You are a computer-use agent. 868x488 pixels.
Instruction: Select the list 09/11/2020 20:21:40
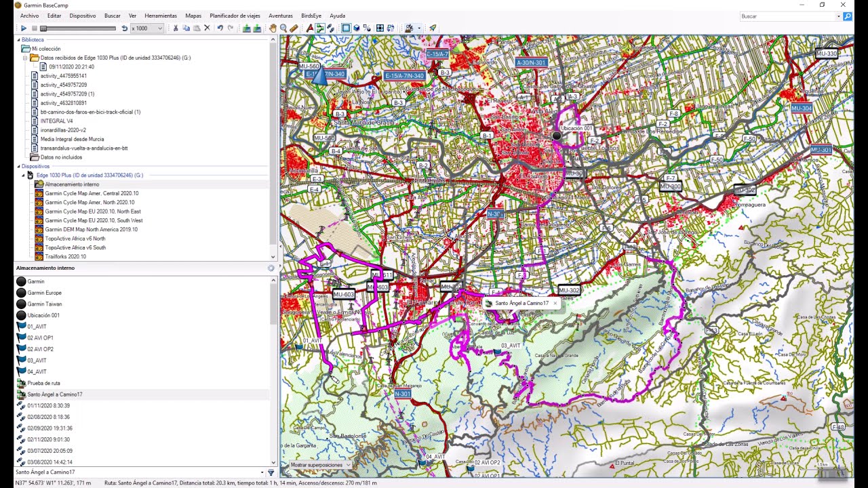point(66,66)
